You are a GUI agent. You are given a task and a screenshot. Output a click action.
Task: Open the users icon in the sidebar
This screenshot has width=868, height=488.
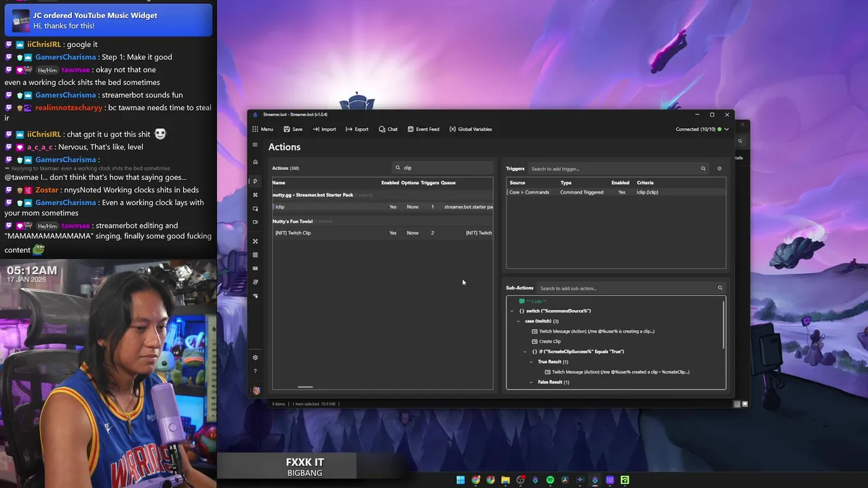(255, 282)
